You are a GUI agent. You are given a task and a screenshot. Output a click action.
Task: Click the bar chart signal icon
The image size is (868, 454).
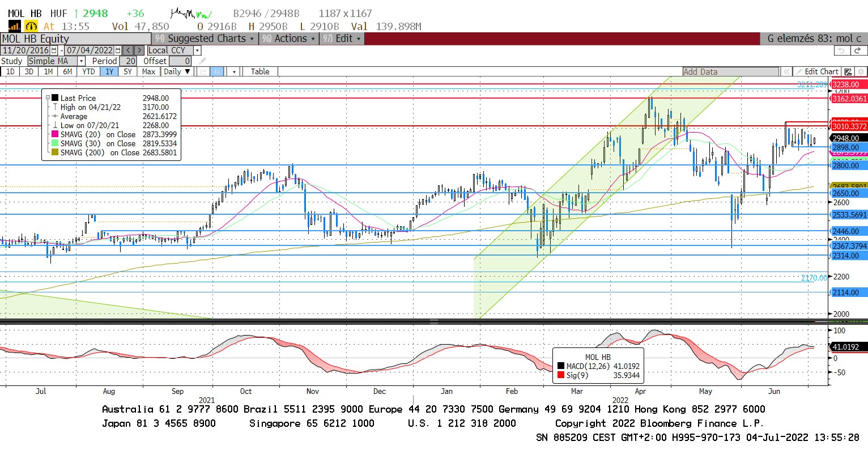pyautogui.click(x=14, y=26)
